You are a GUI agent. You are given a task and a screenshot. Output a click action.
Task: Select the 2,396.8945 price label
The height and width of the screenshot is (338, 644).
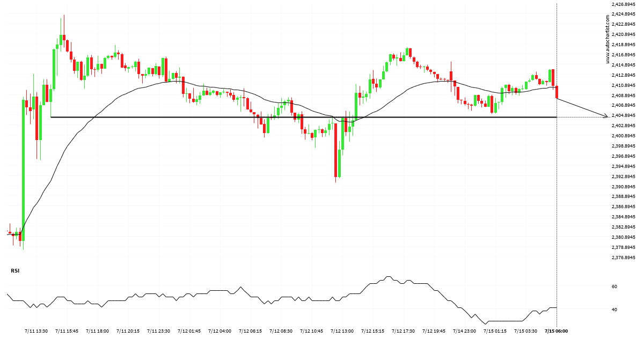(x=623, y=157)
